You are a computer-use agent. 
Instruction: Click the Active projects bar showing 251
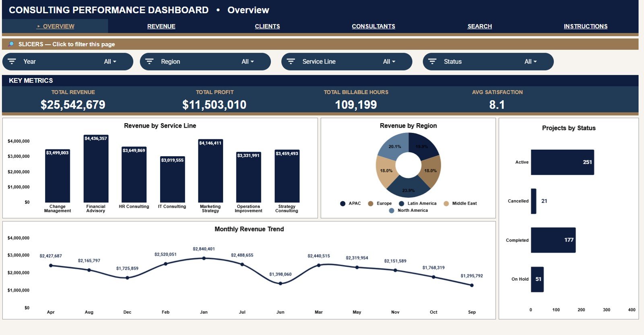tap(562, 162)
